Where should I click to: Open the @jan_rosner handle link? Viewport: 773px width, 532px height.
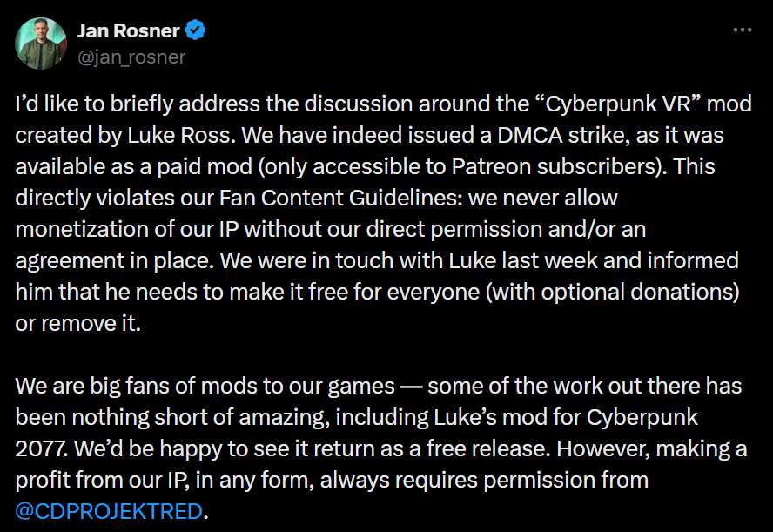pos(131,57)
